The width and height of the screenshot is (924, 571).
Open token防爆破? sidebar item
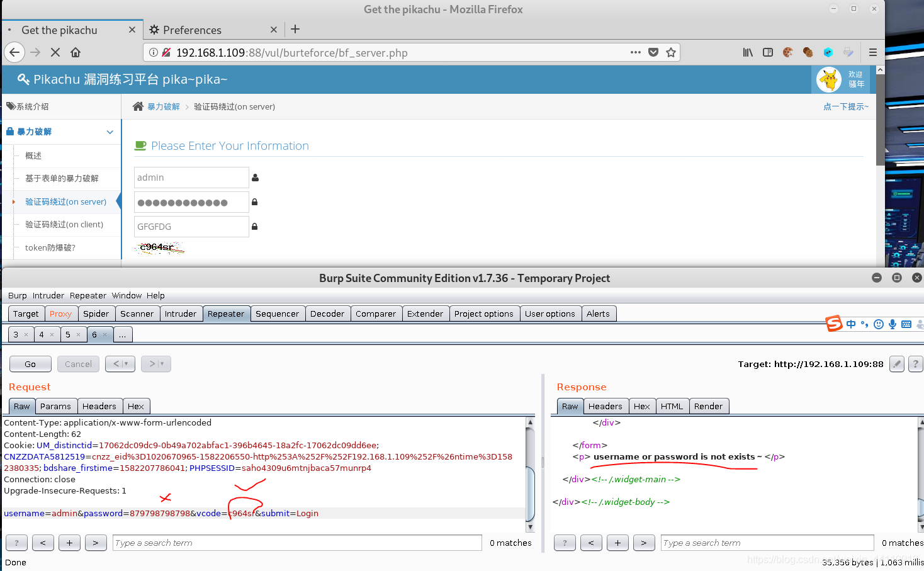click(x=50, y=247)
